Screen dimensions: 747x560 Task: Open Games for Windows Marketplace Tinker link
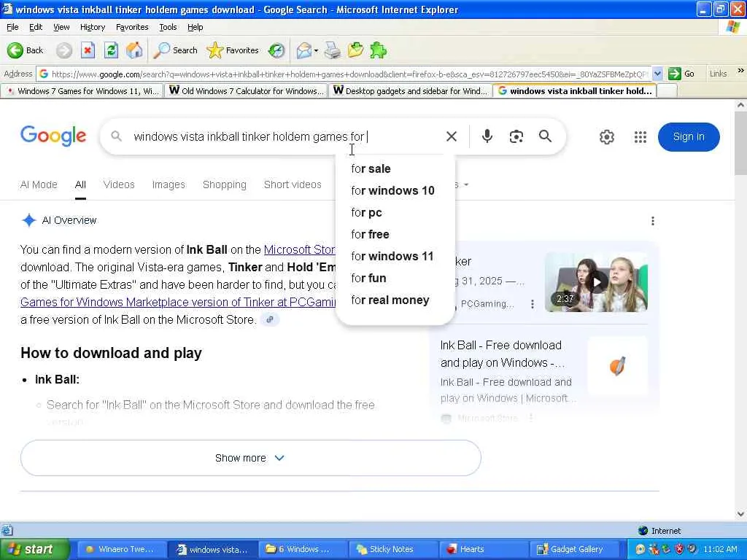click(x=178, y=302)
